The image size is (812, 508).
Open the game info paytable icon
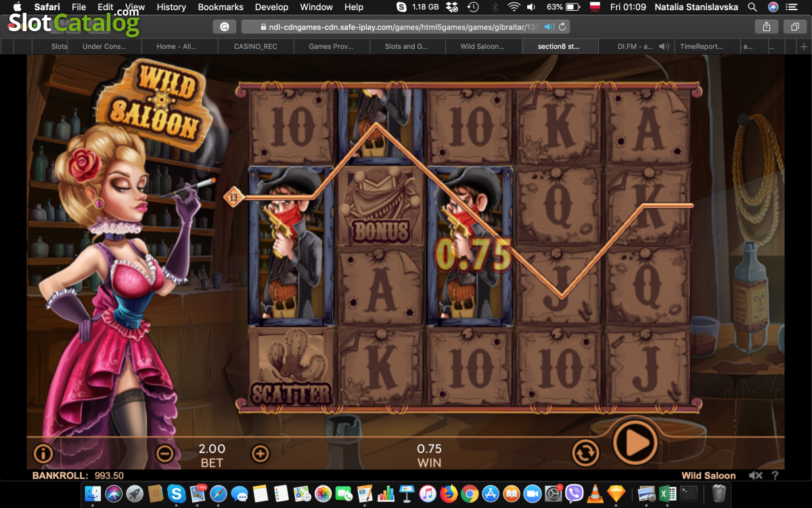43,453
